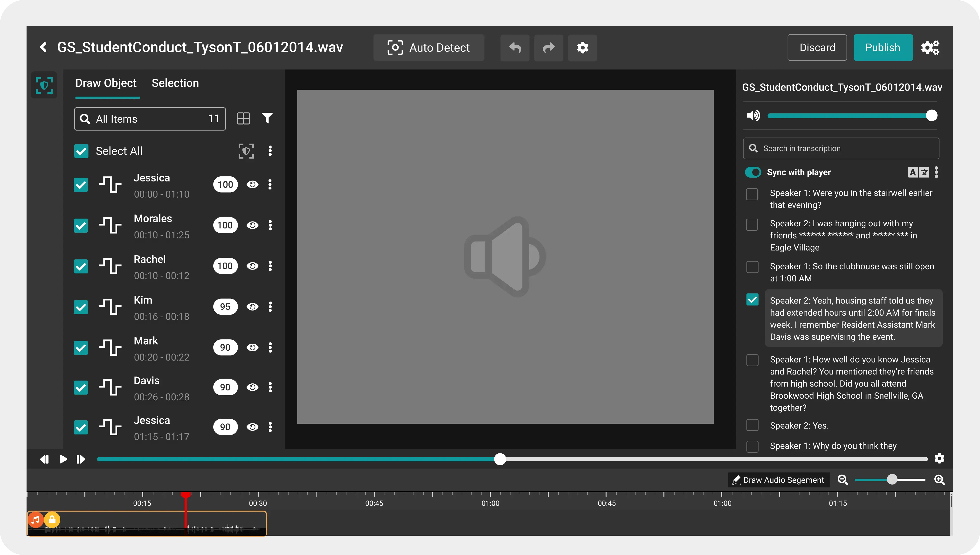Undo the last action

[x=515, y=48]
